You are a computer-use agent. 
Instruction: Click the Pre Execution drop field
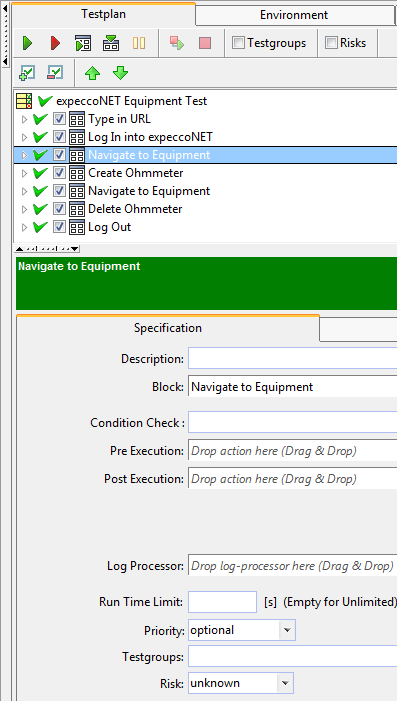[x=292, y=451]
